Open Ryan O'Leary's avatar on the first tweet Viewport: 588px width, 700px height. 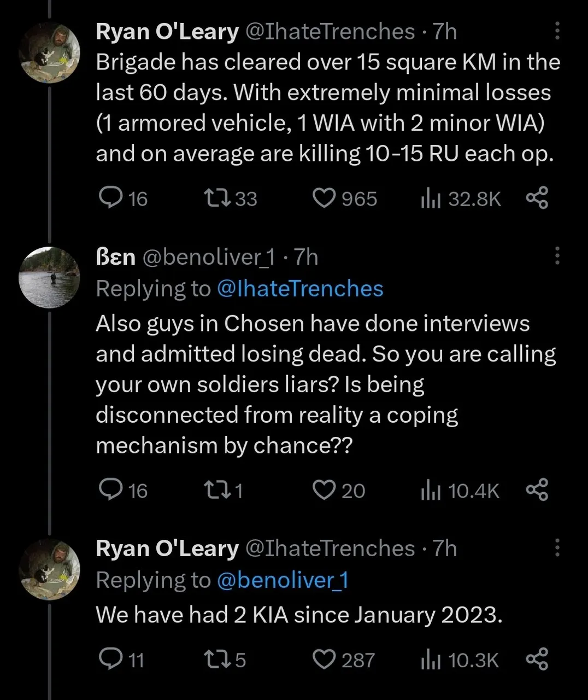50,52
